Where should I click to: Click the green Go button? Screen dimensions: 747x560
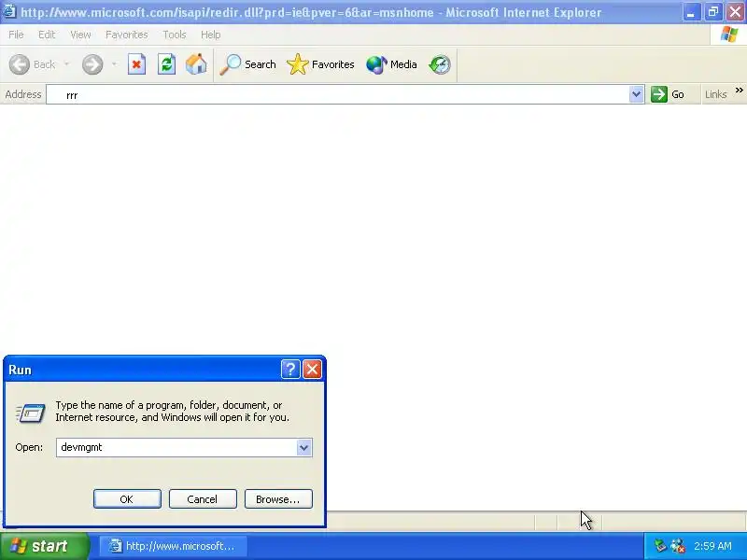[668, 94]
